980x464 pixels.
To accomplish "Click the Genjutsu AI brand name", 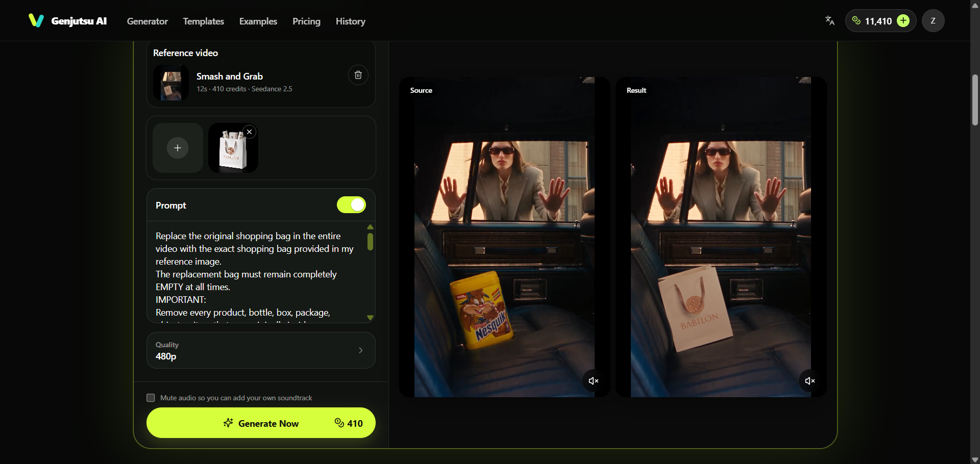I will point(79,21).
